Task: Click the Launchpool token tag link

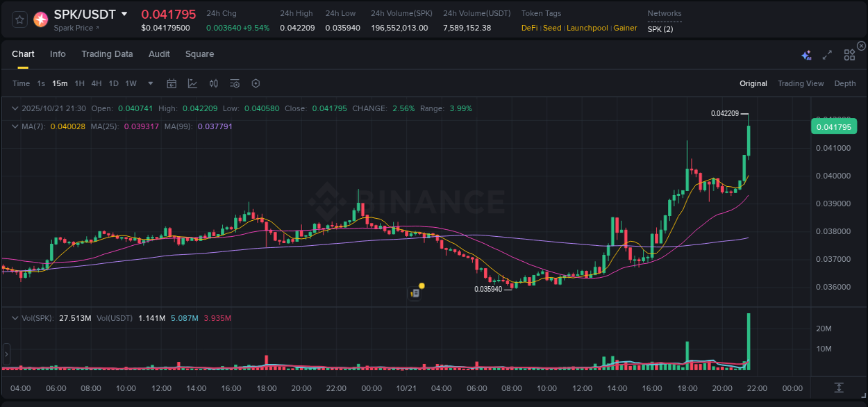Action: coord(587,28)
